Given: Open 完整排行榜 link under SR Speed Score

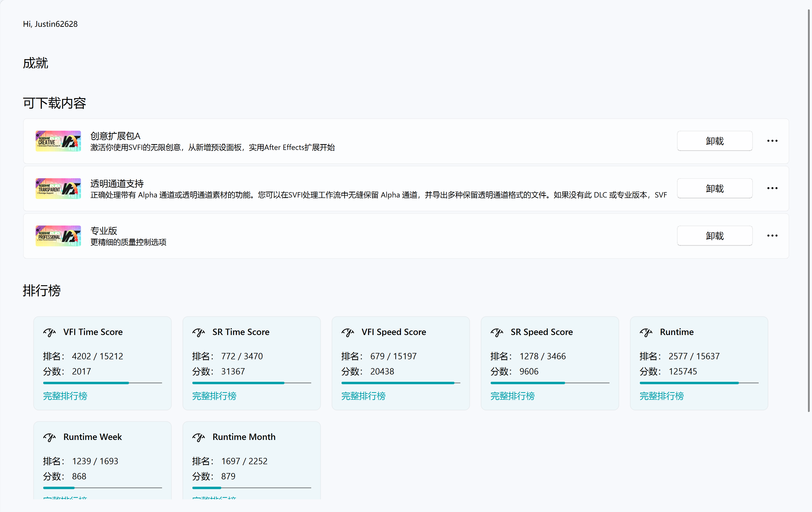Looking at the screenshot, I should 512,396.
